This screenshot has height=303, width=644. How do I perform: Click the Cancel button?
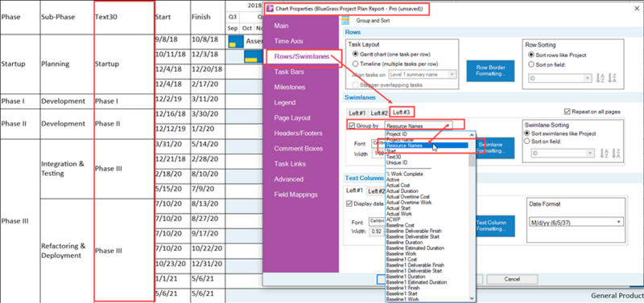click(512, 279)
